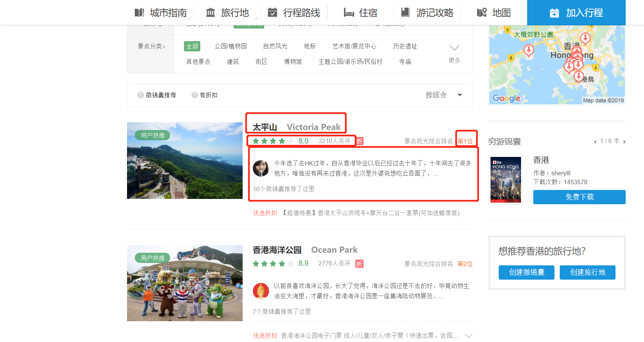The width and height of the screenshot is (644, 342).
Task: Click the 旅行地 landmark building icon
Action: (210, 13)
